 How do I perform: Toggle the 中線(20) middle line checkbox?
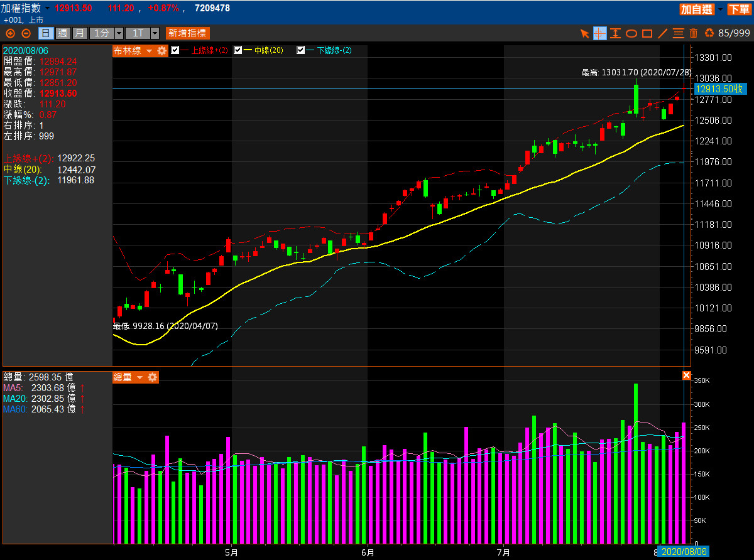[x=238, y=50]
